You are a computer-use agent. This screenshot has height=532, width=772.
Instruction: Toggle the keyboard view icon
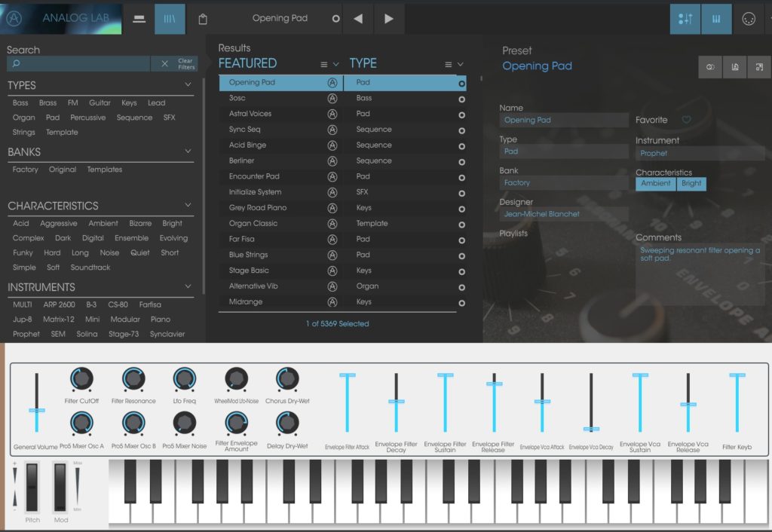(x=716, y=19)
